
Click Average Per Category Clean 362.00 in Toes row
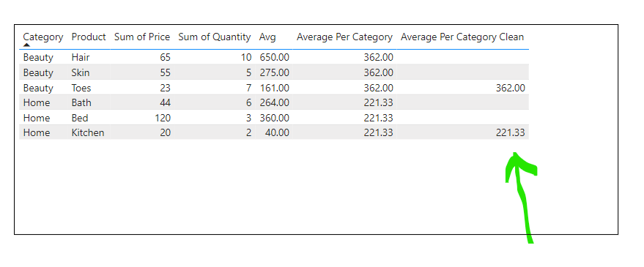pyautogui.click(x=510, y=88)
